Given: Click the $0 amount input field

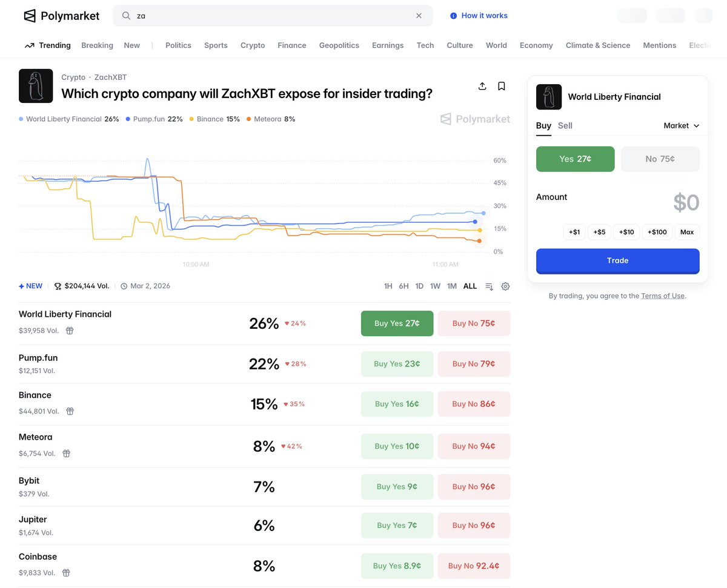Looking at the screenshot, I should [686, 203].
